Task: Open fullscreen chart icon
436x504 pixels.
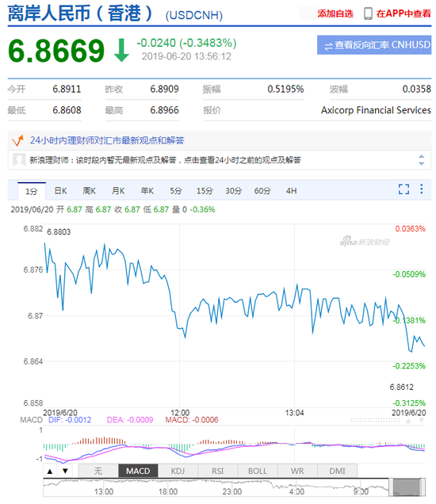Action: 403,189
